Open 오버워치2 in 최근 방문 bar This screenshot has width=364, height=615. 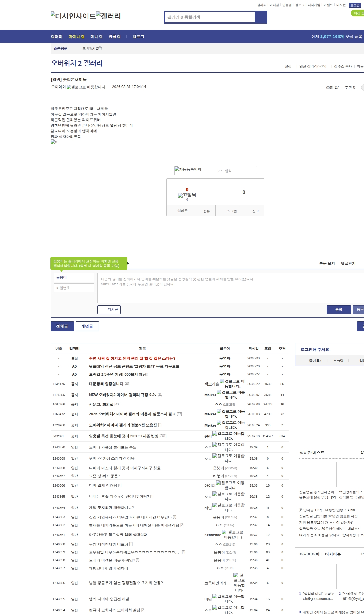(x=92, y=48)
